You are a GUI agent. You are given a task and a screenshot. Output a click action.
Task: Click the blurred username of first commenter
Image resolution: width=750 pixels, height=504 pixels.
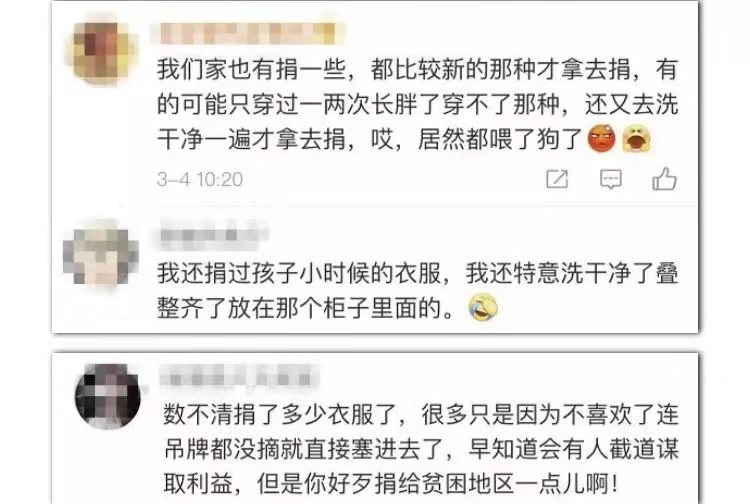tap(248, 33)
